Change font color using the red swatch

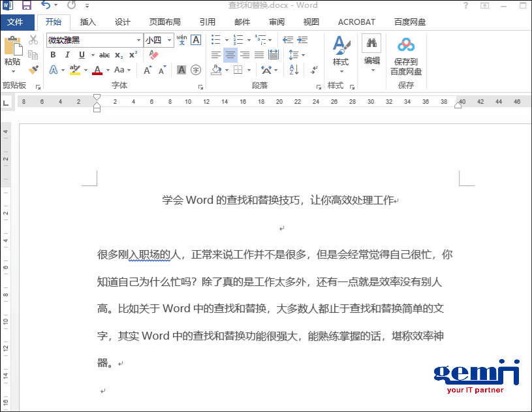point(98,71)
